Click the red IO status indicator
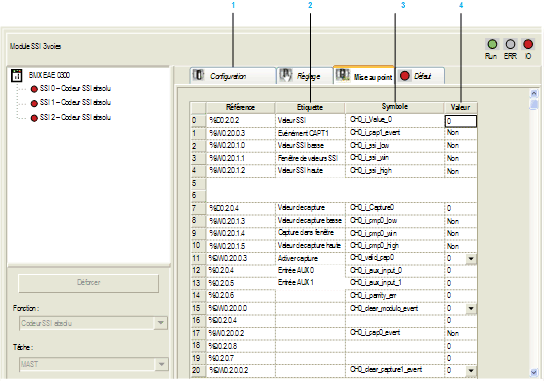Viewport: 544px width, 382px height. [528, 44]
